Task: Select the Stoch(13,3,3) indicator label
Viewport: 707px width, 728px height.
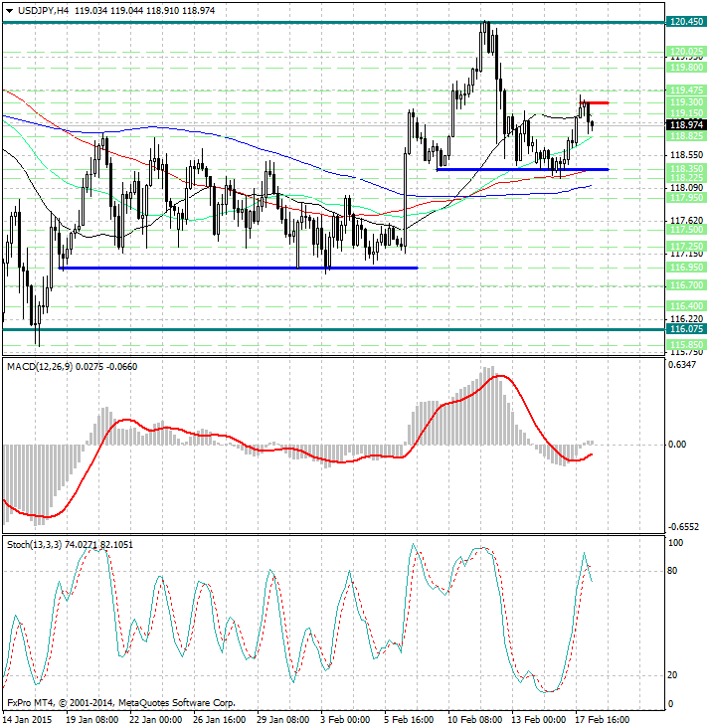Action: 34,545
